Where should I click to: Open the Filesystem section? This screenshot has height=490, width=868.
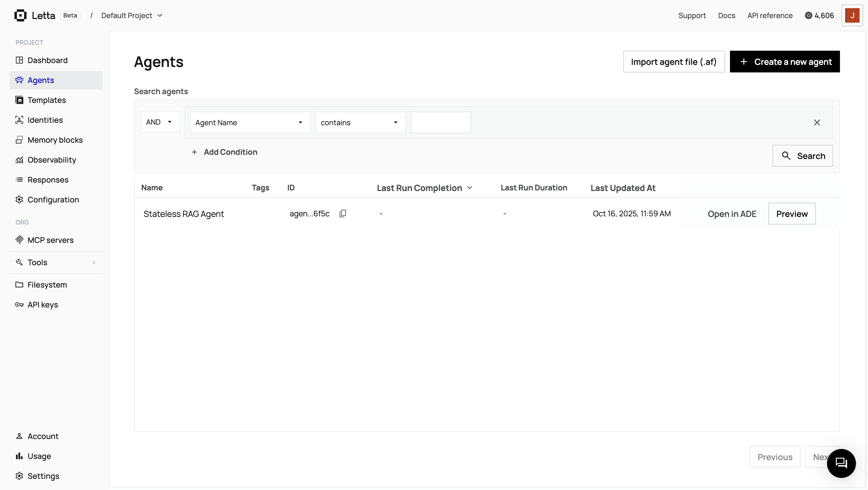point(47,285)
